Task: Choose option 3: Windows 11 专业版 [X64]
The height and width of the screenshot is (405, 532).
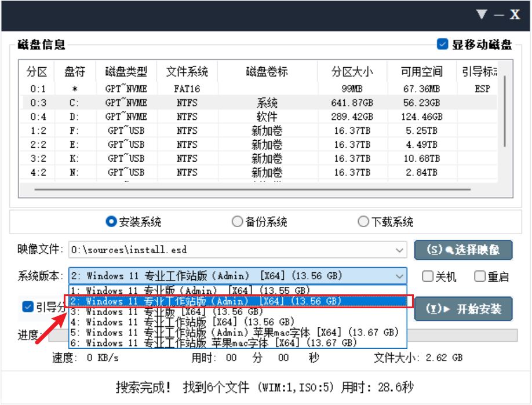Action: [238, 311]
